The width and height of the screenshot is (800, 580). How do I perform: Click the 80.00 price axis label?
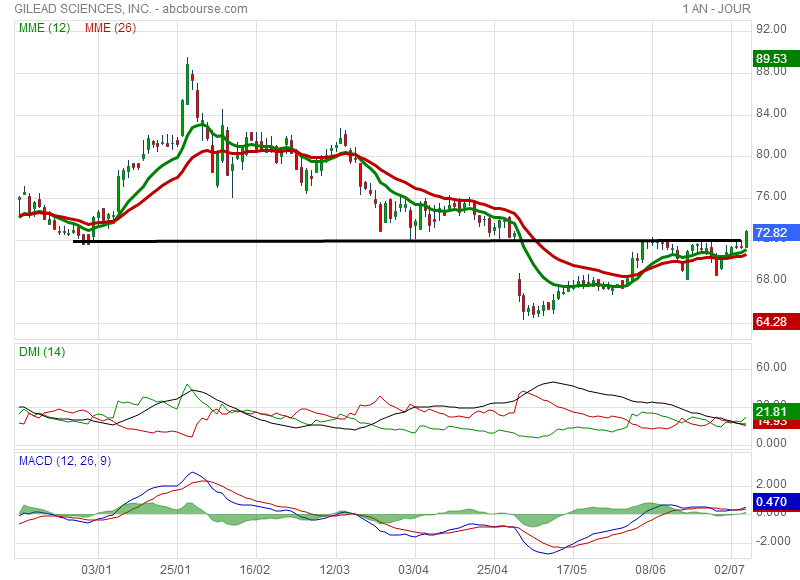771,154
